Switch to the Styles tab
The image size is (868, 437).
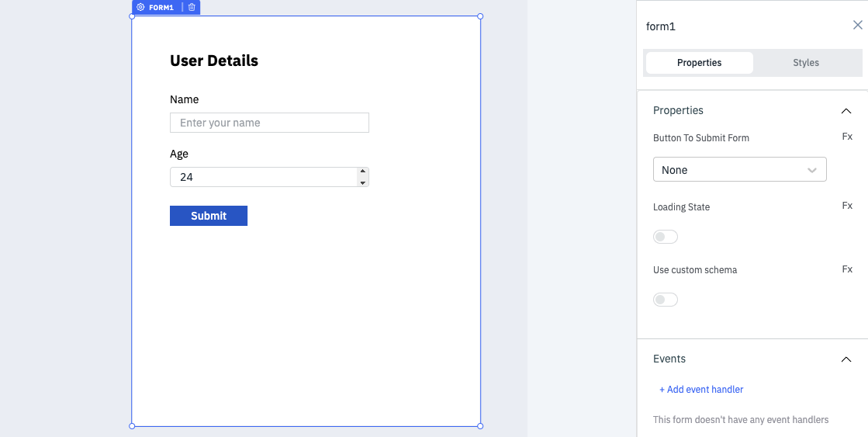pos(806,63)
